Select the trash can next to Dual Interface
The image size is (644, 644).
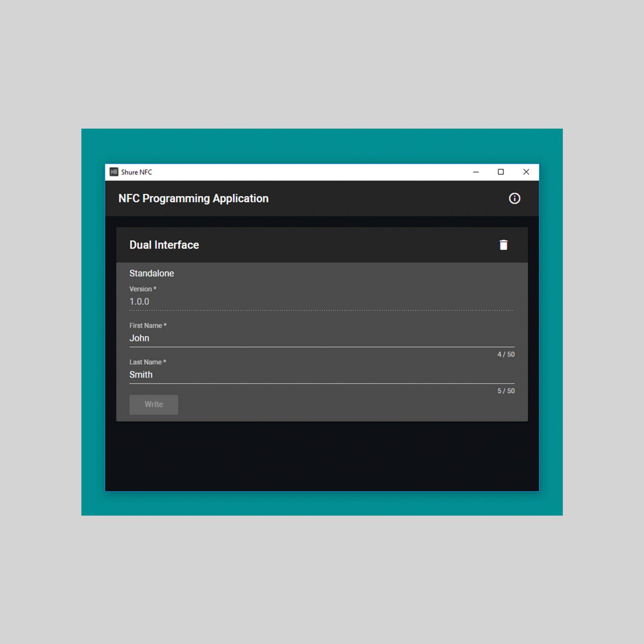pos(503,244)
